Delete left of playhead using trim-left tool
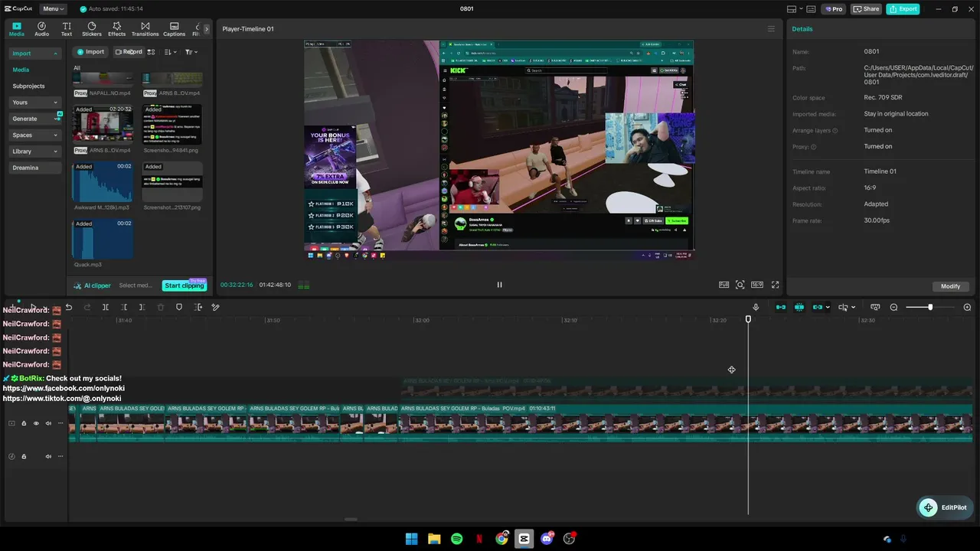The width and height of the screenshot is (980, 551). [x=124, y=308]
